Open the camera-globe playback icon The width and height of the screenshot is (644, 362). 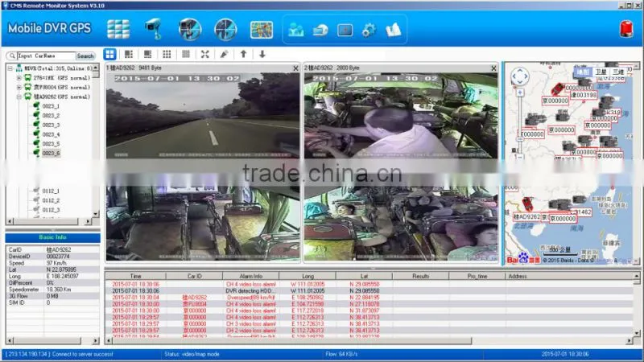[190, 29]
